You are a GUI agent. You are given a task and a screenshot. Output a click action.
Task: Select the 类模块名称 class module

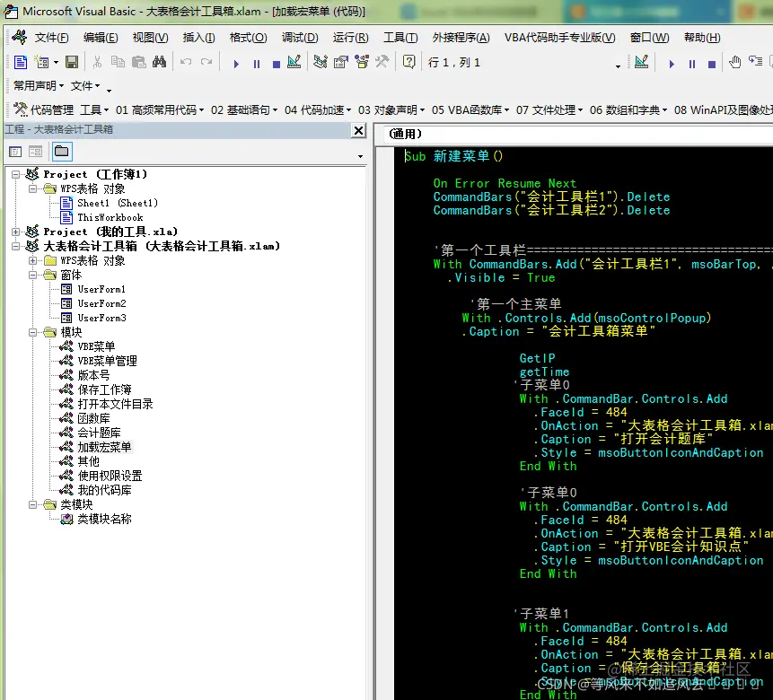pos(104,519)
